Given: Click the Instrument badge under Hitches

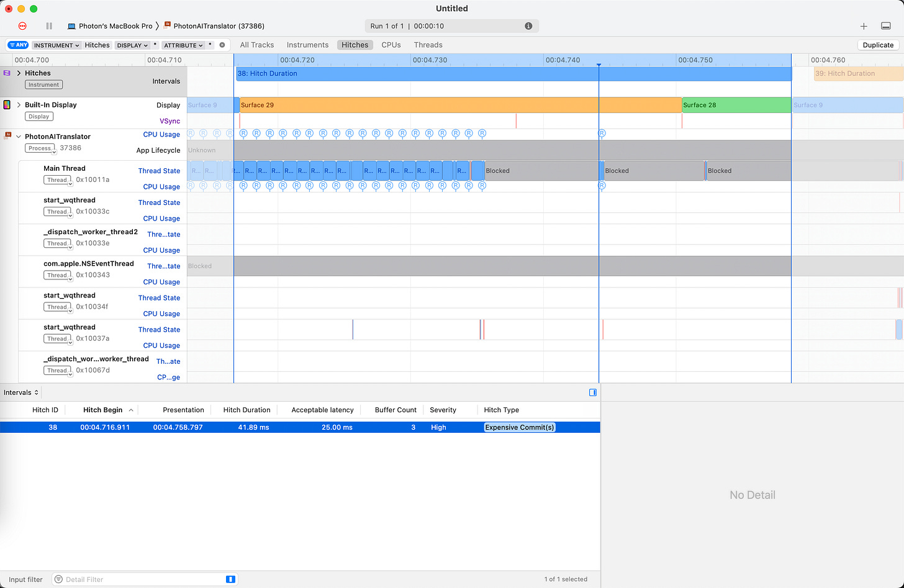Looking at the screenshot, I should [x=44, y=84].
